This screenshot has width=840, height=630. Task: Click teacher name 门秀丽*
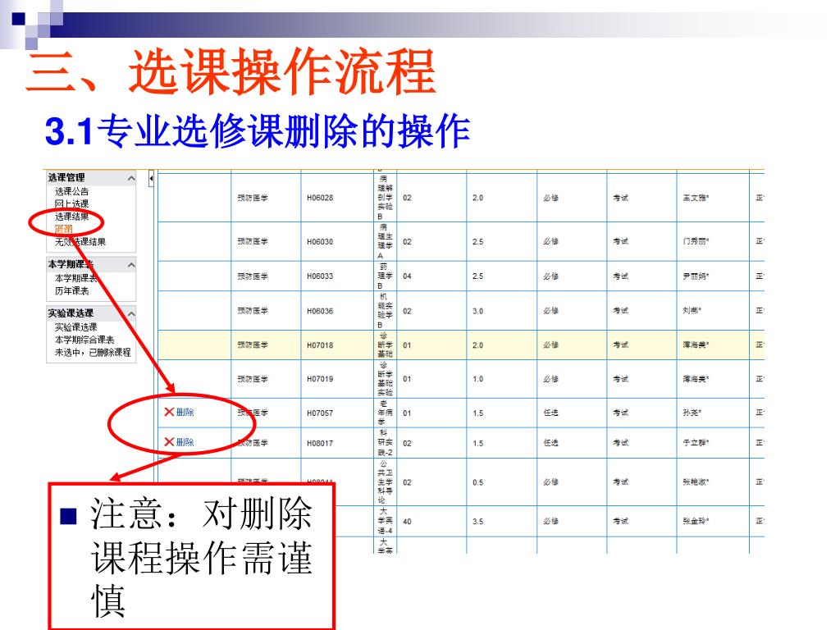tap(696, 242)
